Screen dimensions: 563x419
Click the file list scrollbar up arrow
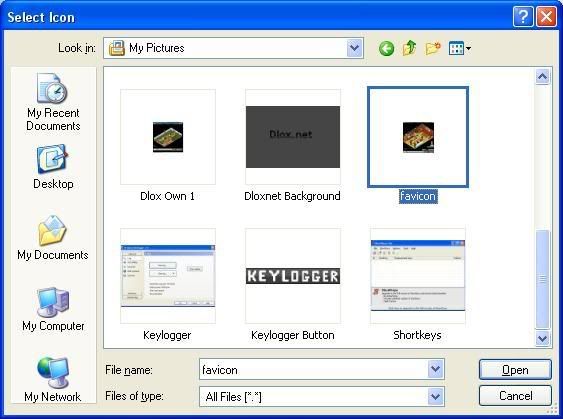542,76
